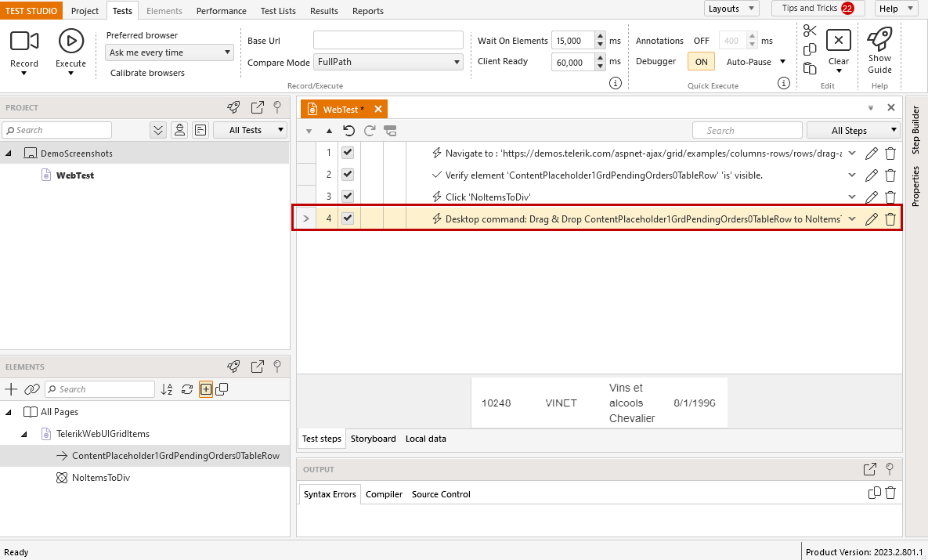Viewport: 928px width, 560px height.
Task: Click the rocket icon in the Elements panel header
Action: (x=234, y=367)
